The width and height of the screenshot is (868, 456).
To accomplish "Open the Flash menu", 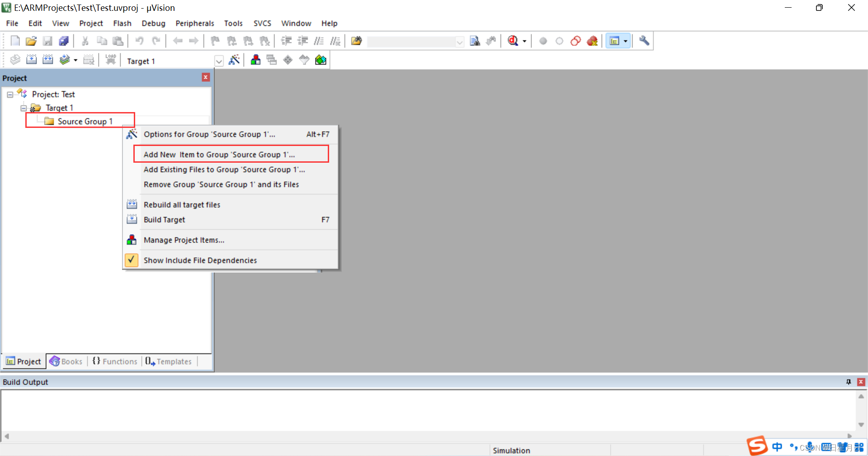I will point(122,24).
